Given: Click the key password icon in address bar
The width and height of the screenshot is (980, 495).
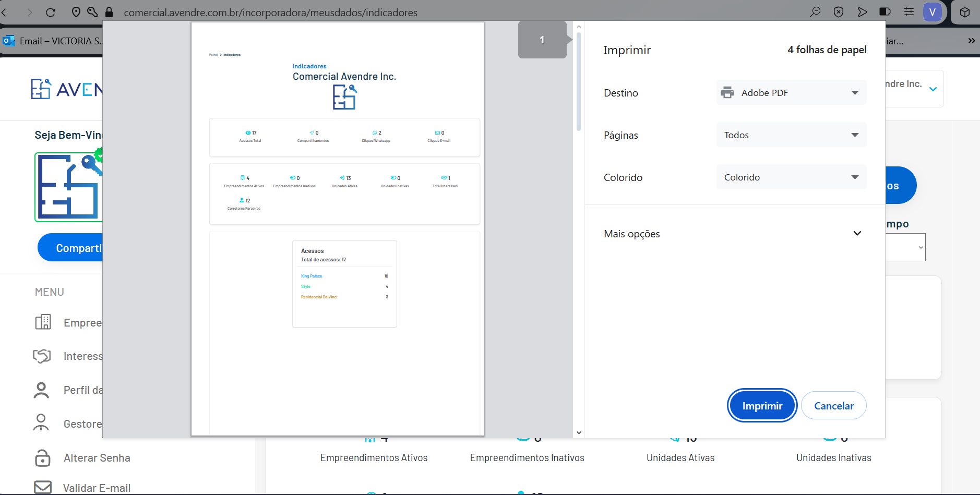Looking at the screenshot, I should click(92, 12).
